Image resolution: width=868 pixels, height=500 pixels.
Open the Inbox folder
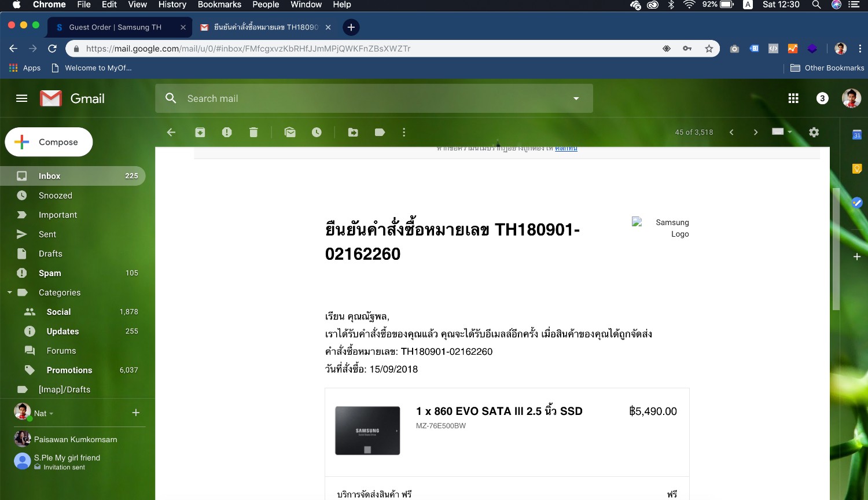[x=72, y=176]
